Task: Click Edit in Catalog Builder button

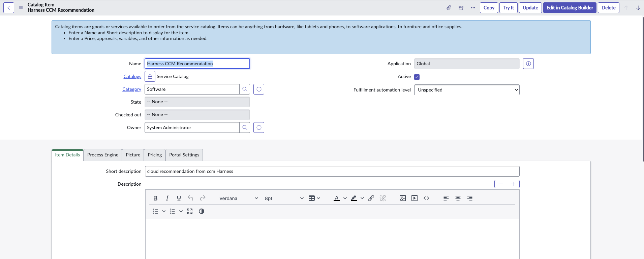Action: 570,8
